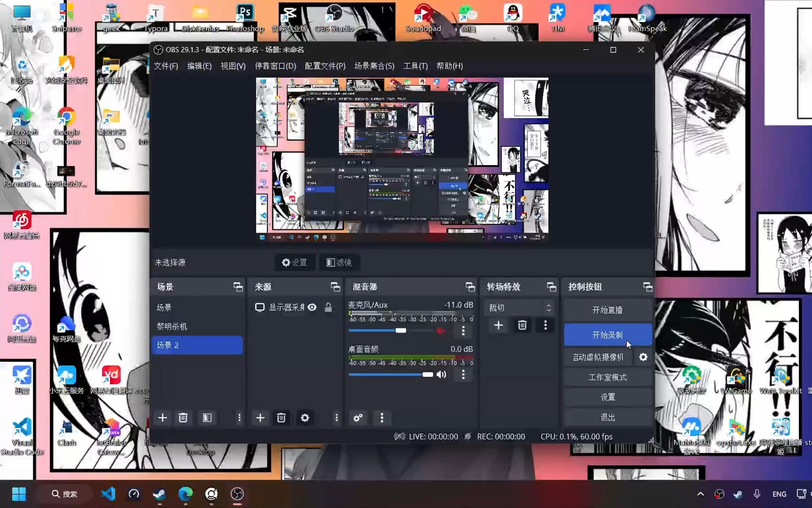Open virtual camera settings gear
812x508 pixels.
[643, 357]
